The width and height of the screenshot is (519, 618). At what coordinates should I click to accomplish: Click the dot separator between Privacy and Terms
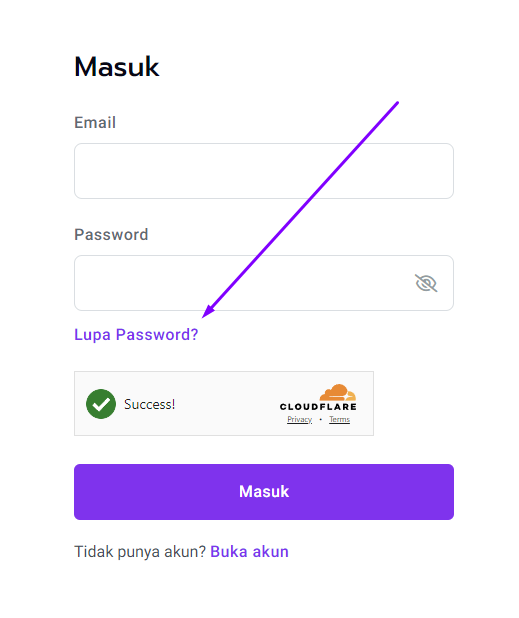(x=321, y=419)
